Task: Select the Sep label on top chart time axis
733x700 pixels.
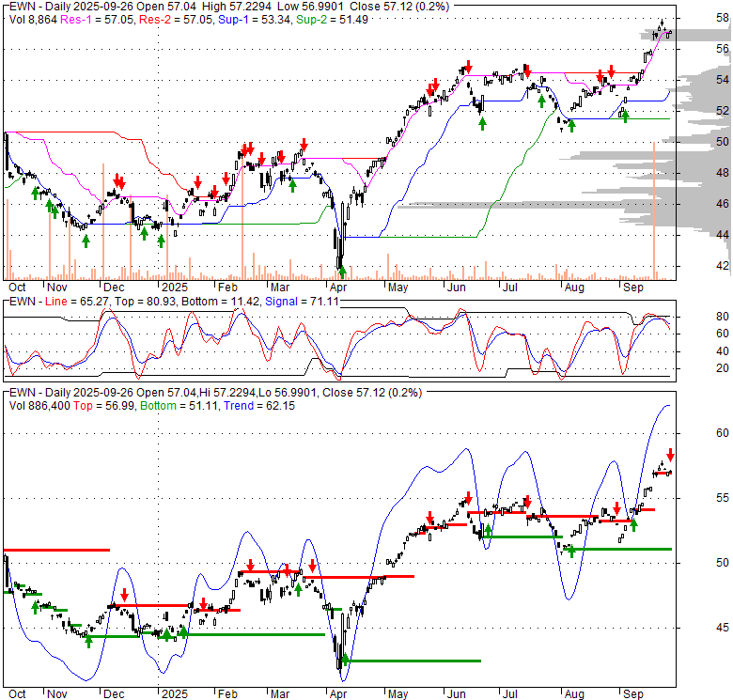Action: 633,288
